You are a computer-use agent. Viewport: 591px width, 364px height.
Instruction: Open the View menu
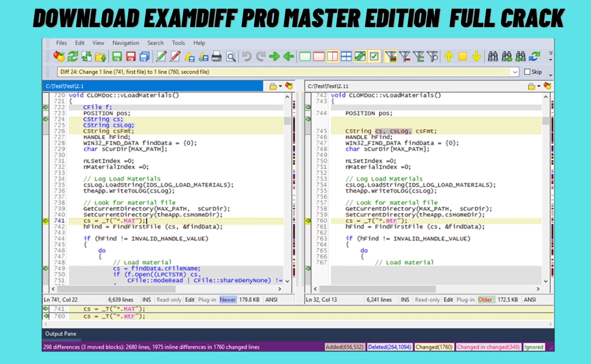[x=98, y=43]
